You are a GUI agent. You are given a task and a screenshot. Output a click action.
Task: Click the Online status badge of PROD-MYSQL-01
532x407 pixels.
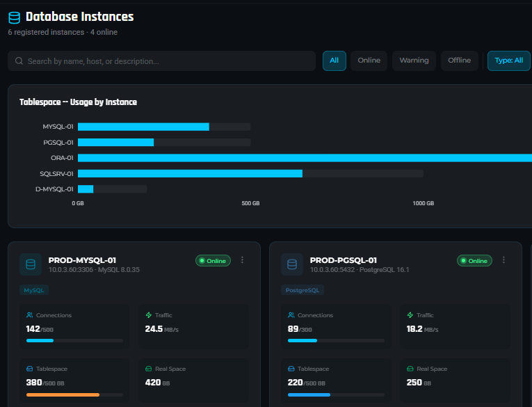tap(213, 261)
